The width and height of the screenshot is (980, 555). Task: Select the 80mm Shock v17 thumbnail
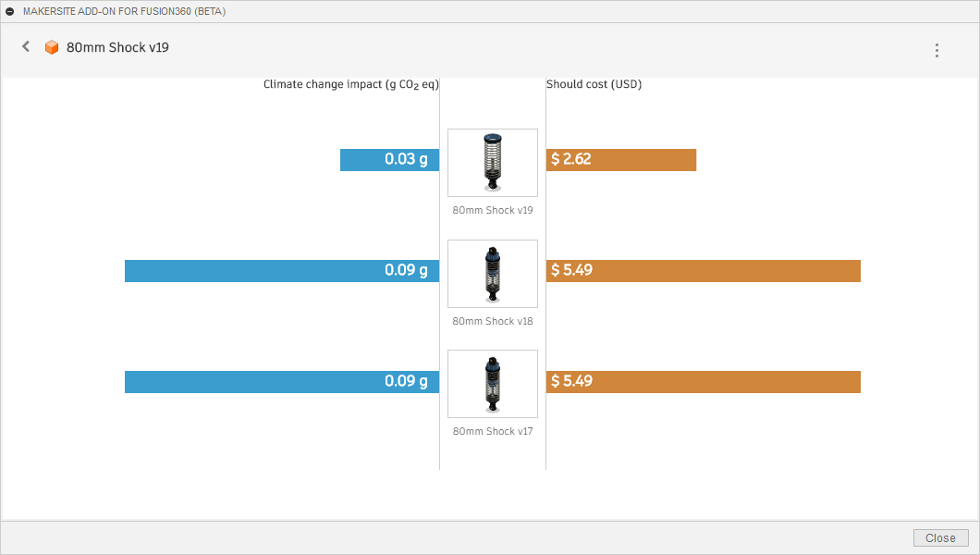(x=493, y=384)
